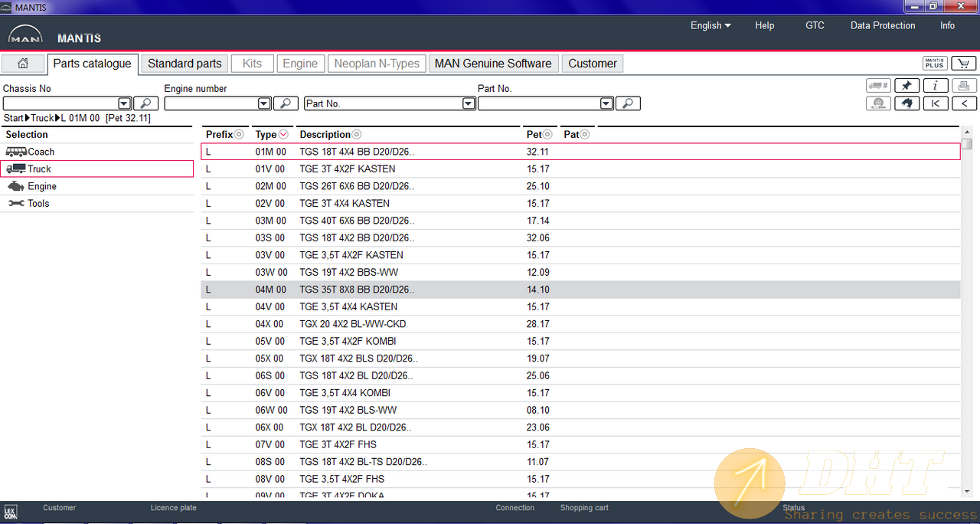Click the Home icon button
The image size is (980, 524).
pos(23,64)
